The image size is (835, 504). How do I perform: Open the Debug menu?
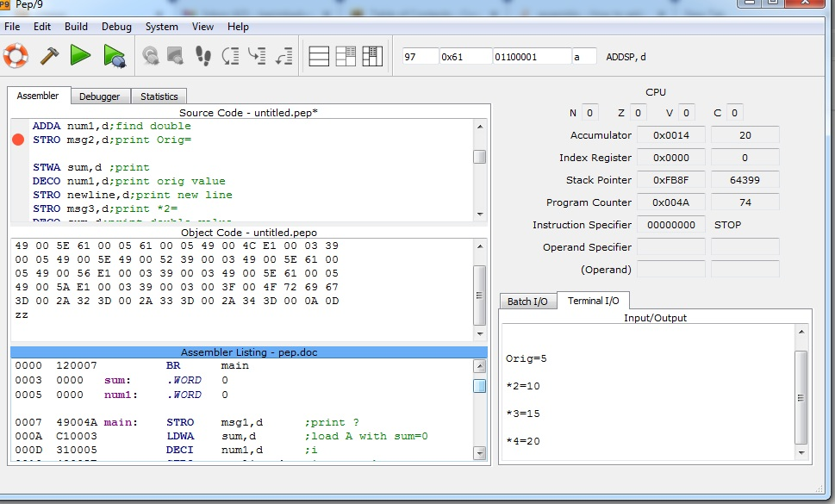click(x=115, y=27)
